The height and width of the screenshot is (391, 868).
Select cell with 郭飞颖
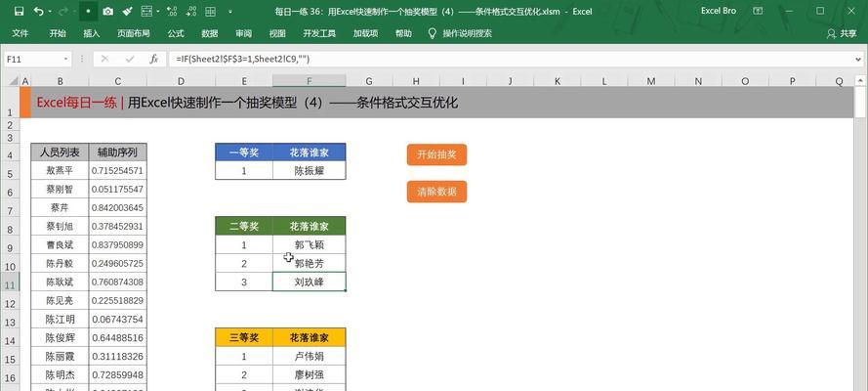(309, 244)
